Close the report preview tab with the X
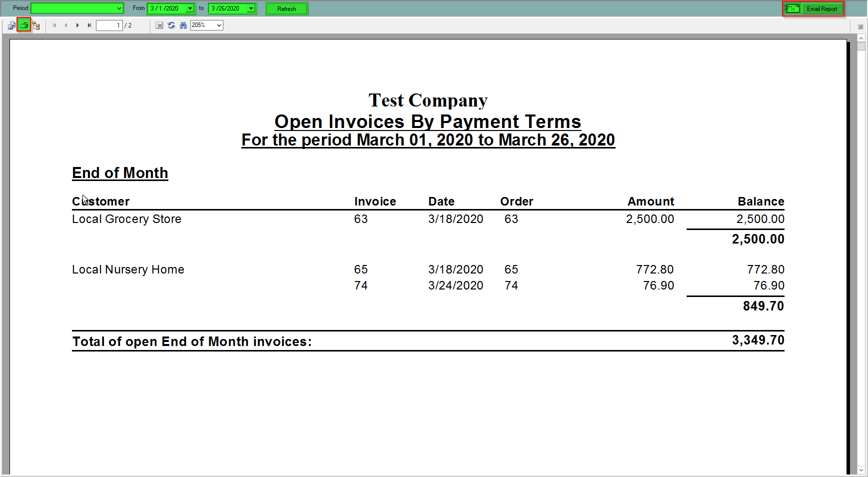This screenshot has height=477, width=868. 861,27
